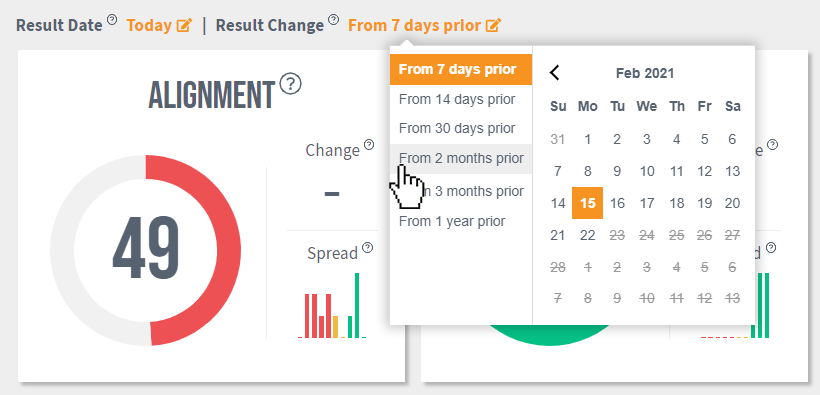Click help icon beside Spread label

368,247
